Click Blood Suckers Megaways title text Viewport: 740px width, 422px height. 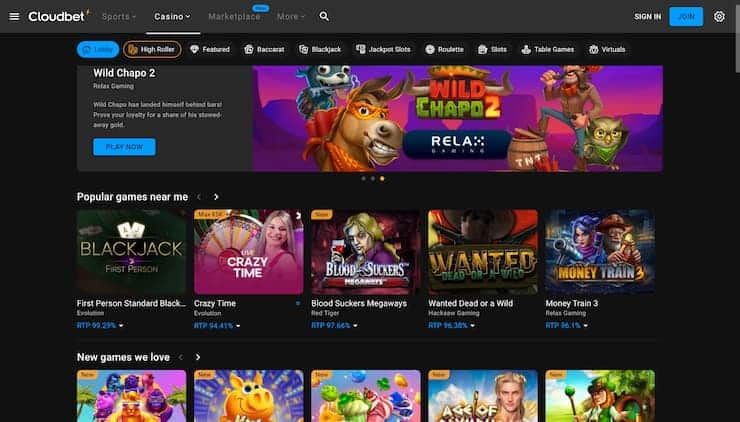coord(359,304)
